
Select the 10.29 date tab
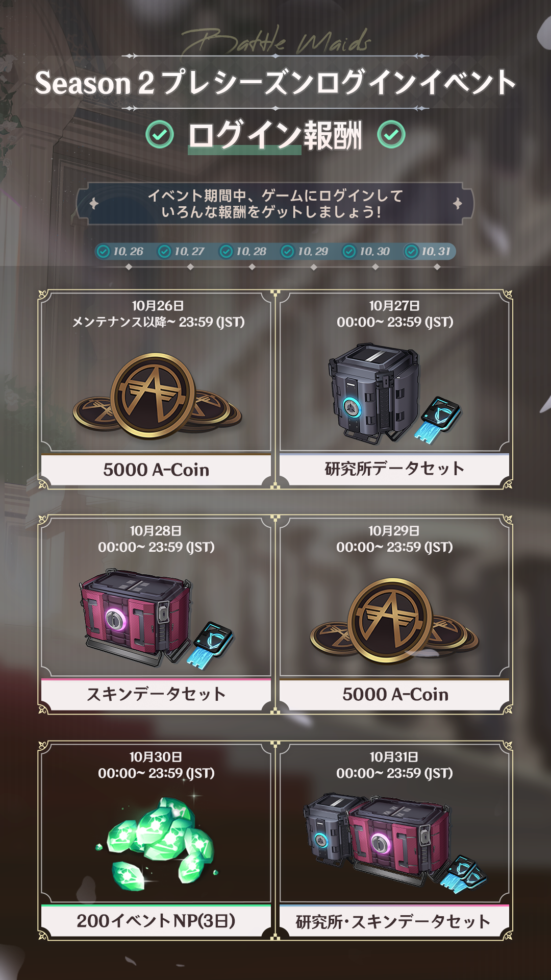point(305,252)
